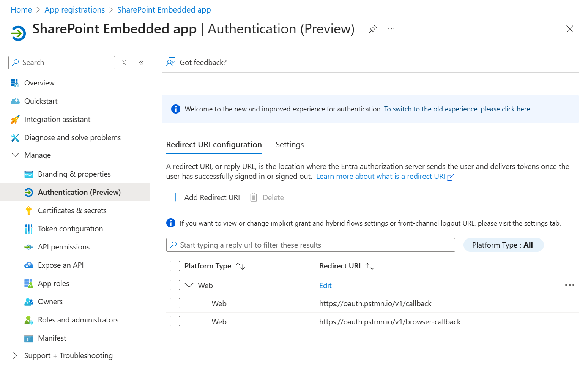Click the App roles icon
Screen dimensions: 588x390
click(x=28, y=283)
